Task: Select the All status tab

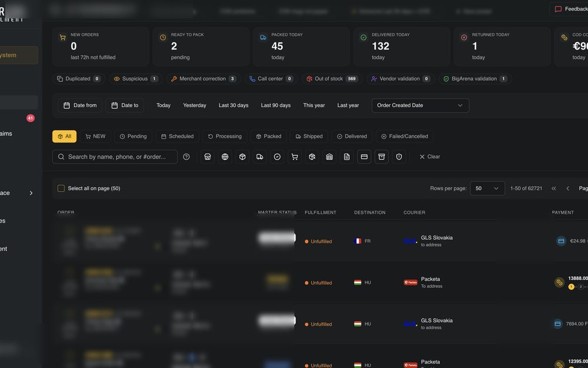Action: pyautogui.click(x=64, y=137)
